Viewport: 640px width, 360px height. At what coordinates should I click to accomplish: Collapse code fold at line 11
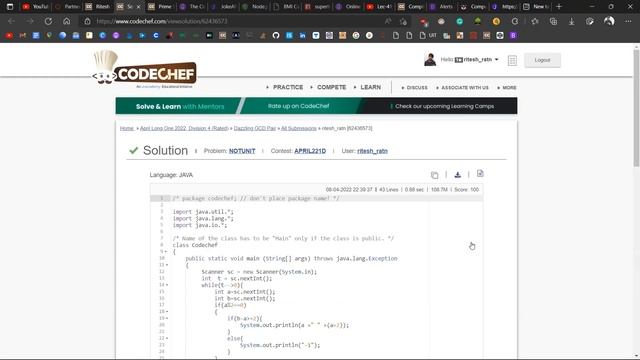[167, 265]
